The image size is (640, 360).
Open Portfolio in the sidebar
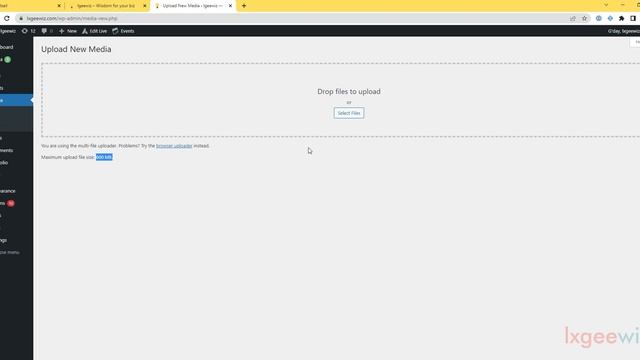5,162
